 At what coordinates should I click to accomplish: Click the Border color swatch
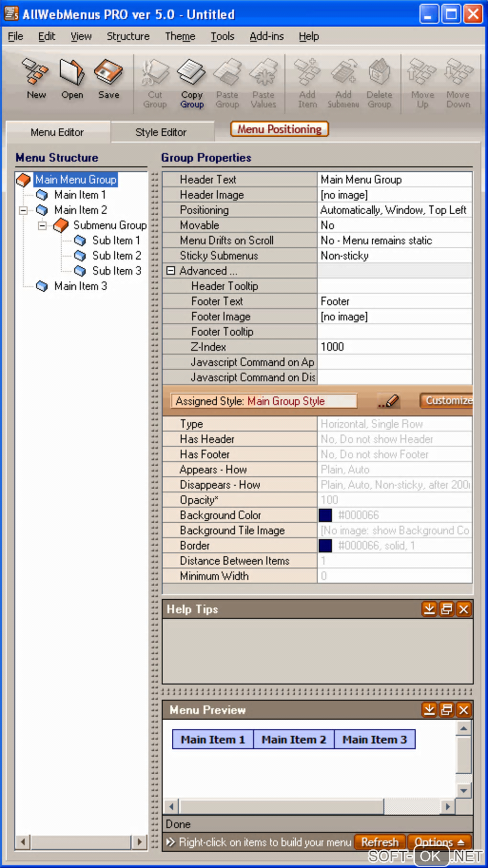[325, 546]
